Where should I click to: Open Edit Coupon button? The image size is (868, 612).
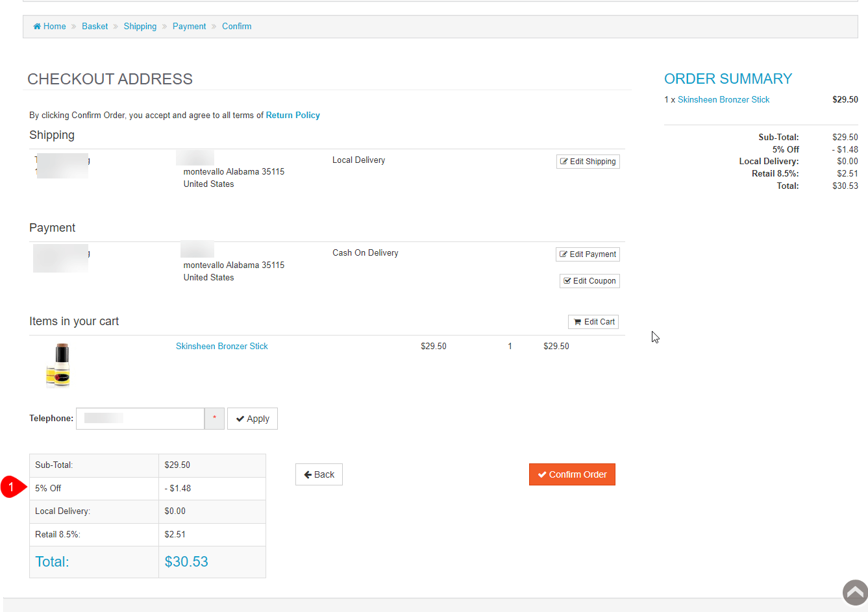[x=589, y=281]
